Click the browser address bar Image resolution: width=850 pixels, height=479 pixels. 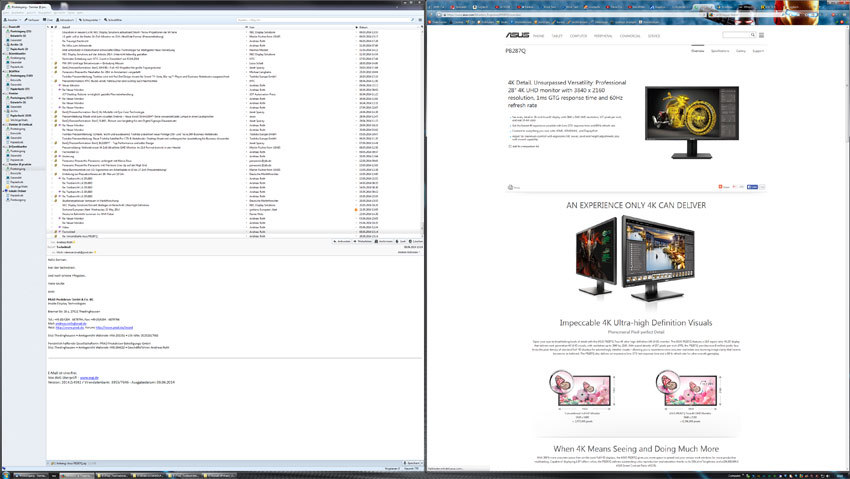tap(575, 15)
